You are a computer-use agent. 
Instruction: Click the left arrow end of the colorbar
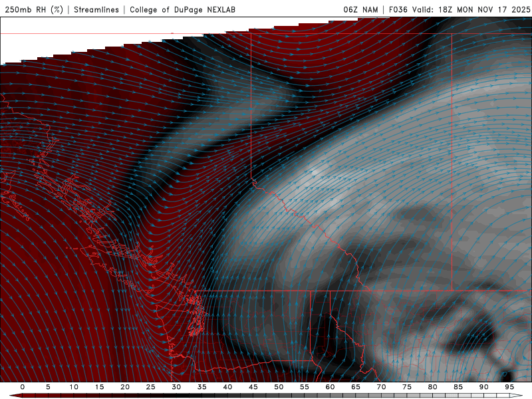(x=15, y=396)
